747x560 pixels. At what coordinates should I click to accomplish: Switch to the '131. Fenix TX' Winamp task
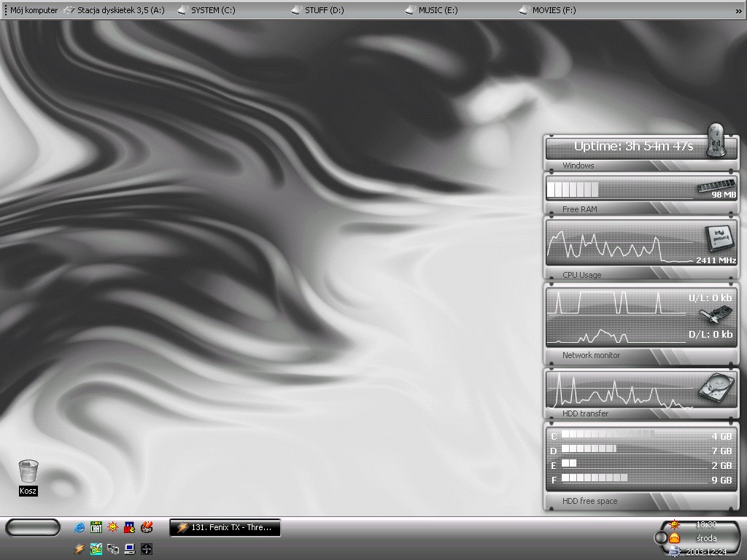click(x=225, y=528)
